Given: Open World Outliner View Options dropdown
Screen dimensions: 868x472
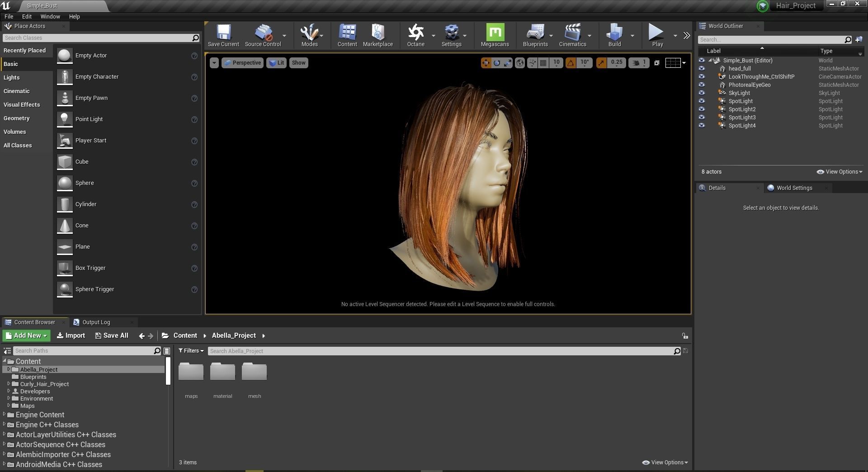Looking at the screenshot, I should coord(840,172).
